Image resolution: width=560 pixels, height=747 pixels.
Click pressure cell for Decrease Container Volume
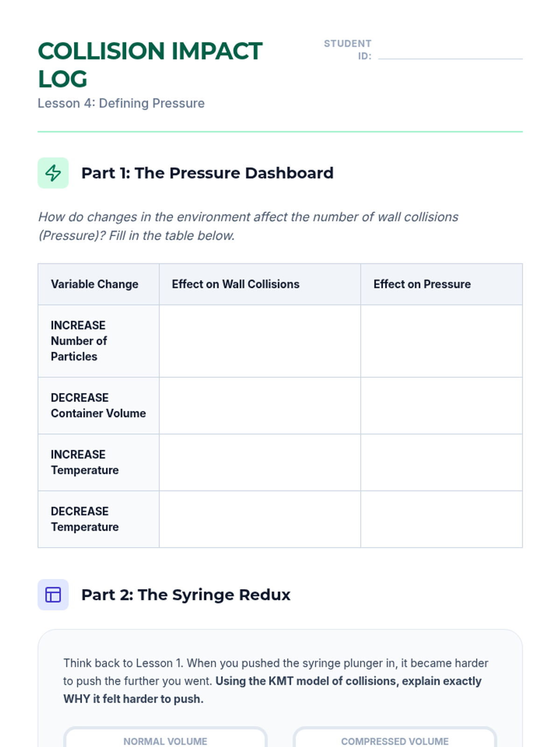pyautogui.click(x=441, y=405)
